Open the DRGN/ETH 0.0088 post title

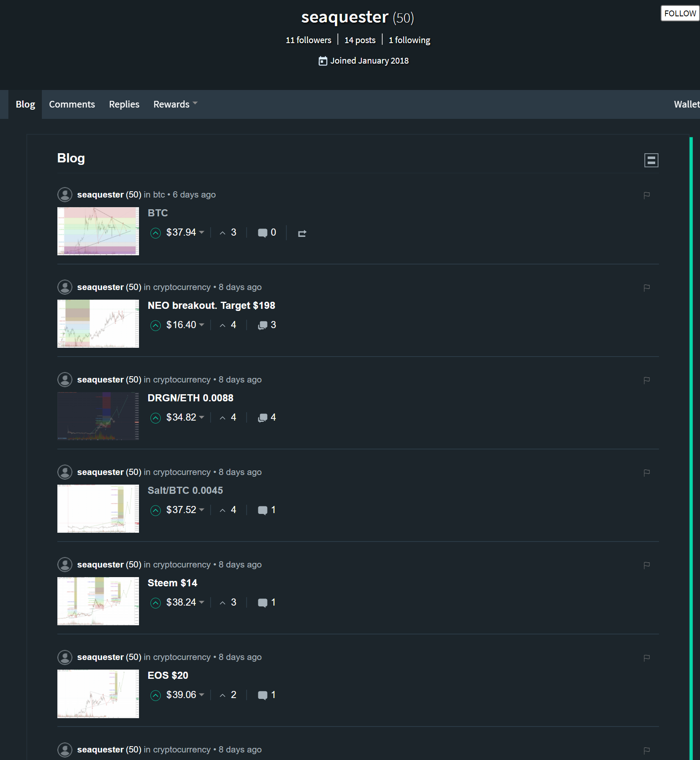click(190, 398)
